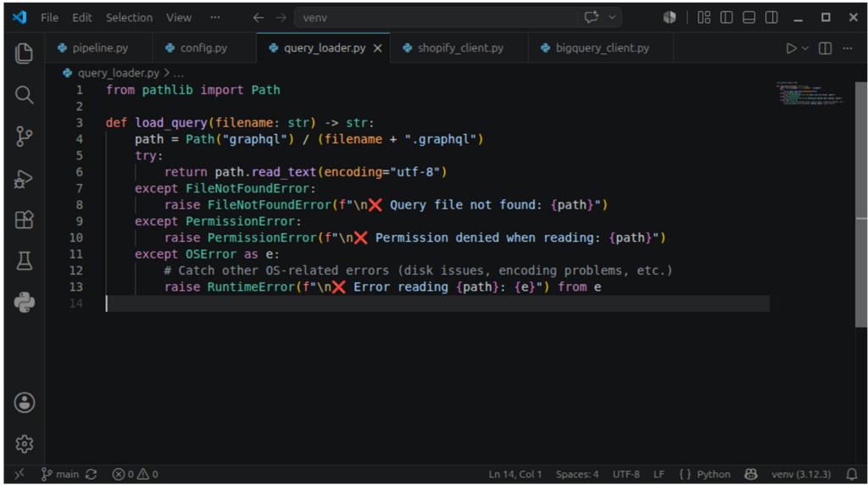Open the Selection menu

[x=129, y=18]
